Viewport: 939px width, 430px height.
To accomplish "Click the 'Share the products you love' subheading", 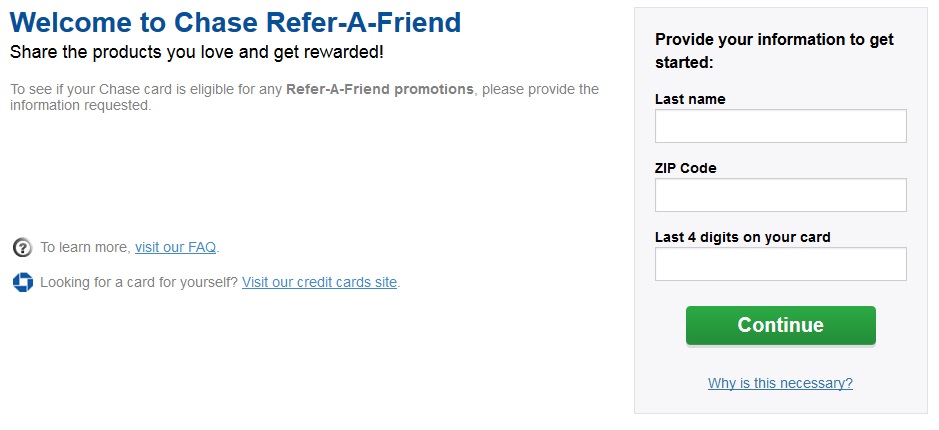I will tap(196, 51).
